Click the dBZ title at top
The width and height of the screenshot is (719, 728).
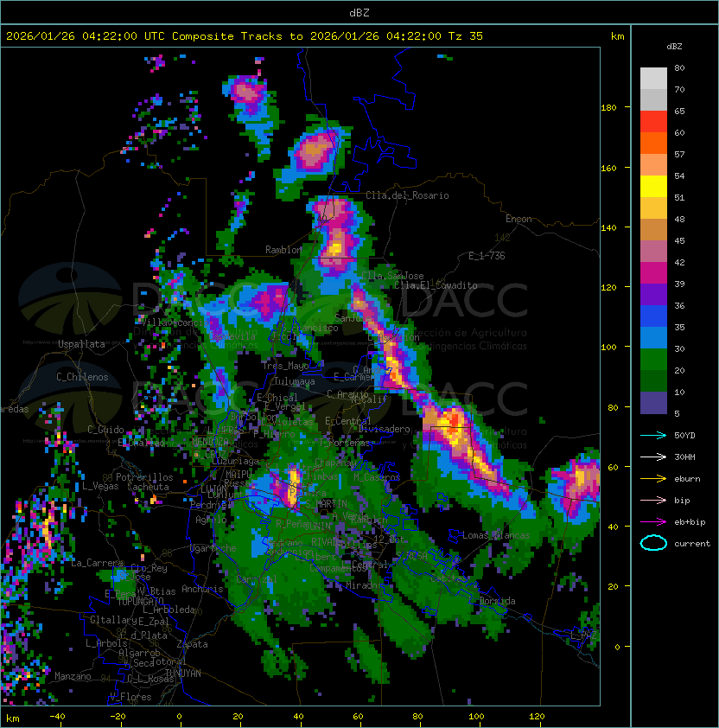359,12
